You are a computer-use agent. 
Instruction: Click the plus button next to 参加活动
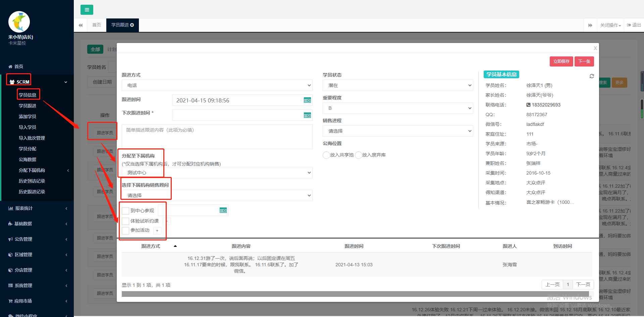point(157,230)
